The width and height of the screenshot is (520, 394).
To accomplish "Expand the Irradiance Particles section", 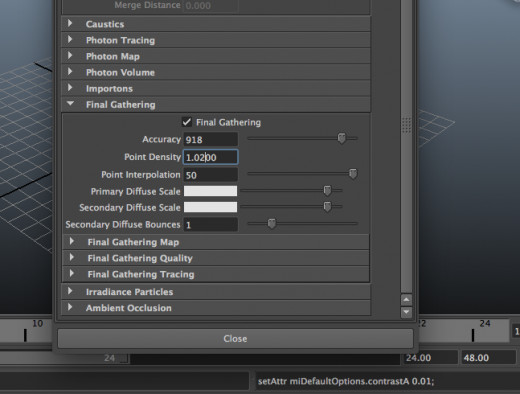I will click(216, 292).
